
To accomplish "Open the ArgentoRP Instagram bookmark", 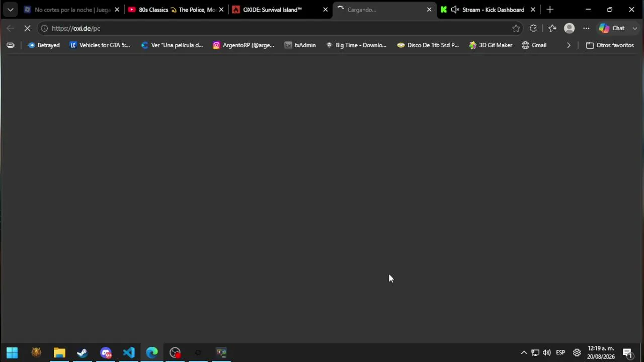I will click(x=244, y=45).
